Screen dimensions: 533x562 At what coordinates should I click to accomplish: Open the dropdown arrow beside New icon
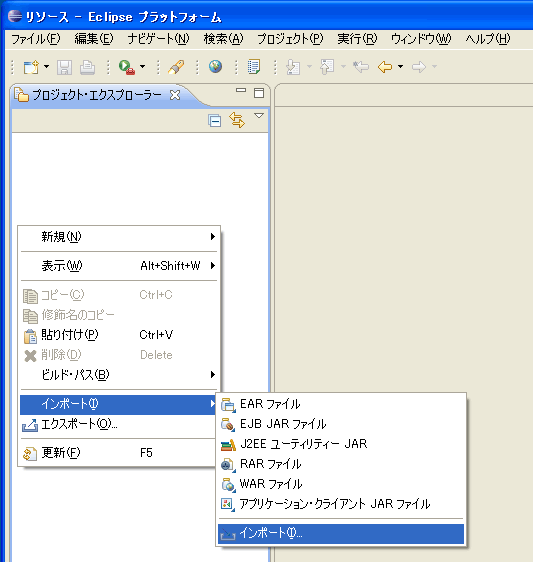pyautogui.click(x=47, y=67)
